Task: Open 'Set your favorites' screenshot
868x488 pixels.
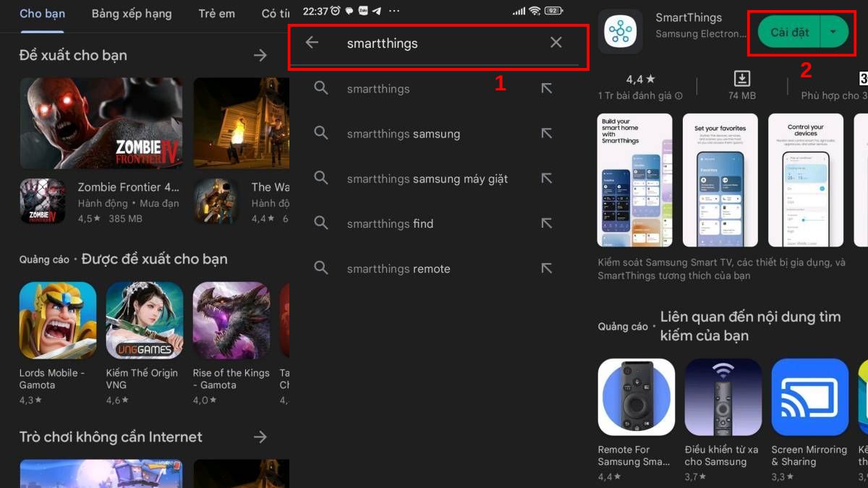Action: point(720,180)
